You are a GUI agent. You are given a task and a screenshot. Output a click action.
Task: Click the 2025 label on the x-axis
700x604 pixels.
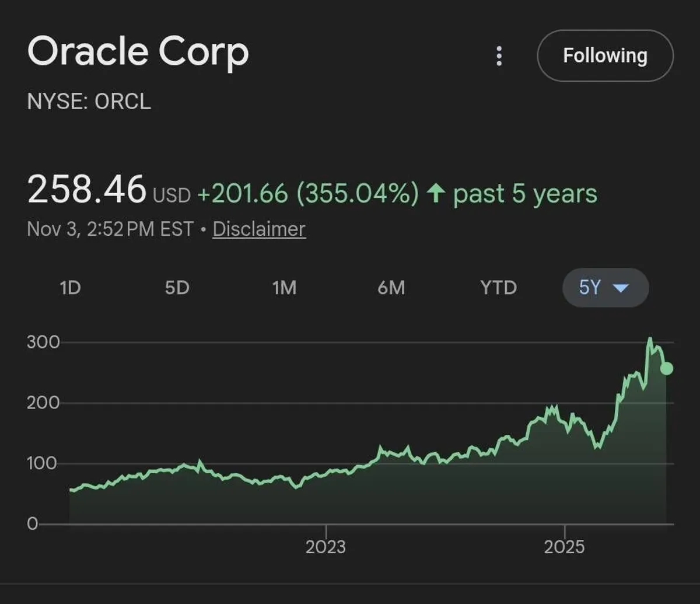[564, 547]
